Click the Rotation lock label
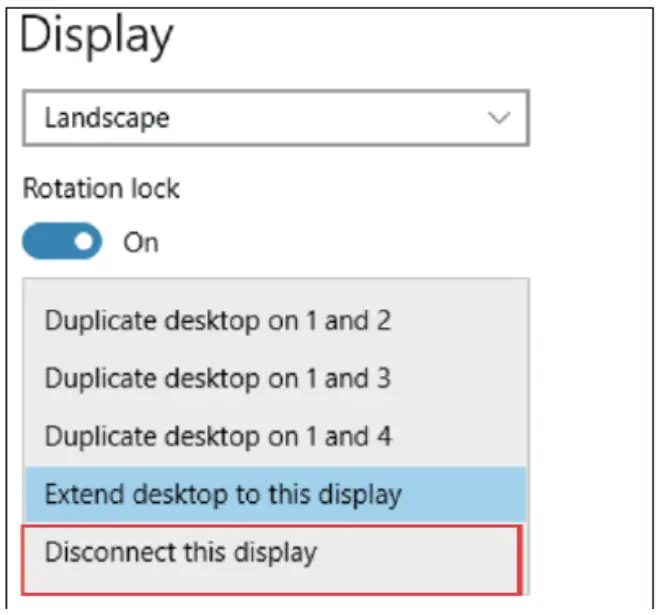Image resolution: width=661 pixels, height=615 pixels. coord(101,189)
